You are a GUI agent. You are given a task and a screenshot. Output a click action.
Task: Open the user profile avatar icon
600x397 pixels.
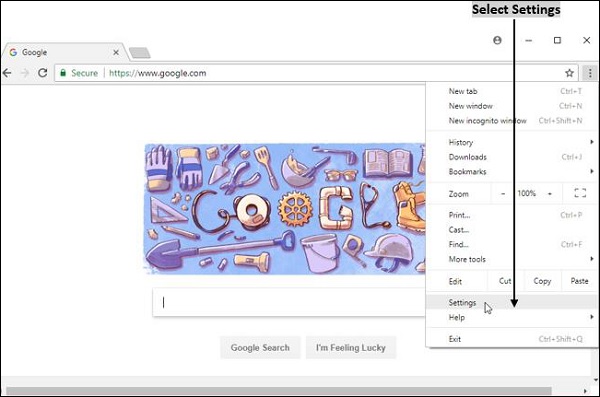pos(497,40)
